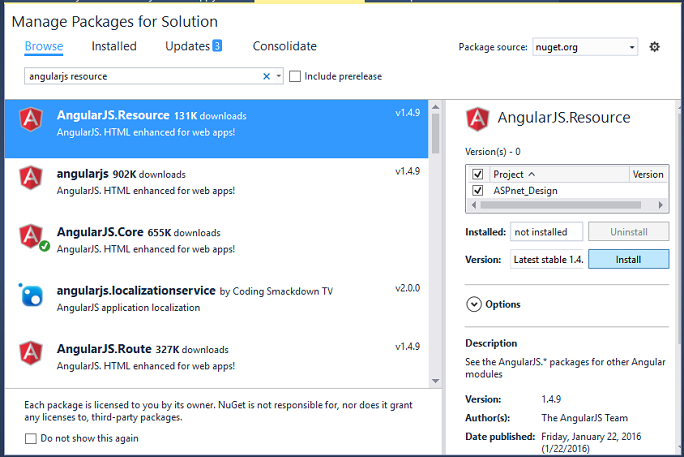
Task: Click Version column header in project table
Action: click(648, 174)
